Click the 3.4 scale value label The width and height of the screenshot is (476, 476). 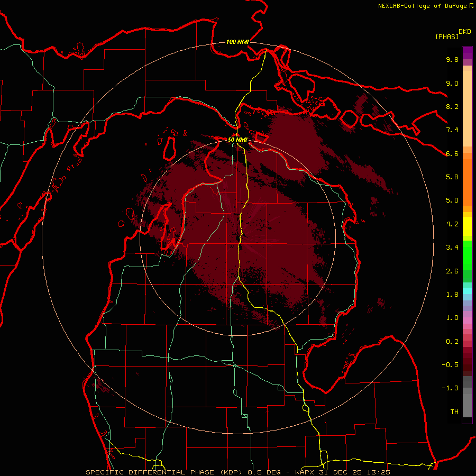tap(452, 248)
